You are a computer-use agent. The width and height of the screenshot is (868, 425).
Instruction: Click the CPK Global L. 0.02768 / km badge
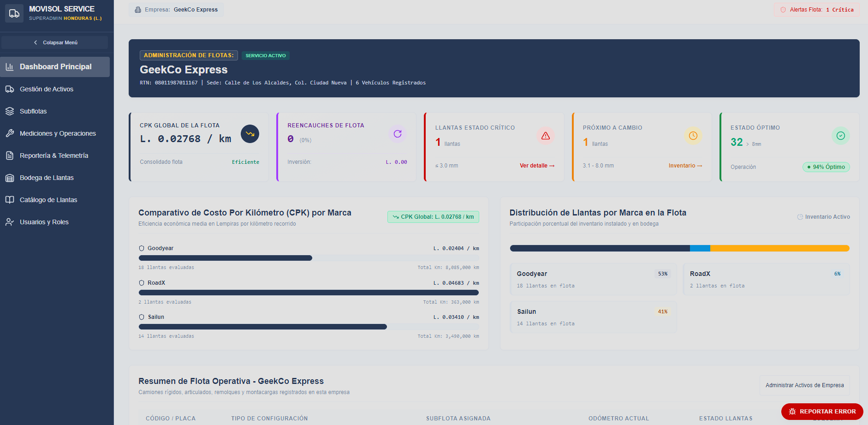(433, 217)
